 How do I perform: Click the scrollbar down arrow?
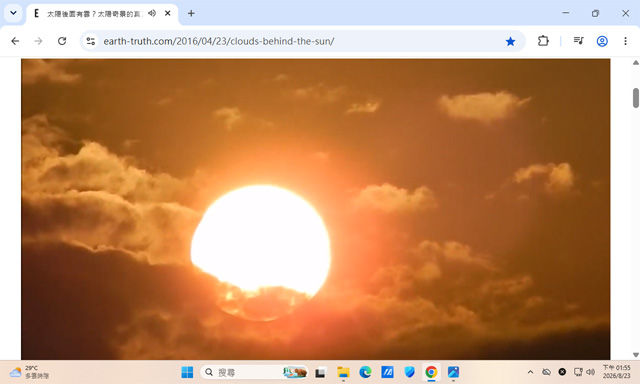tap(636, 355)
